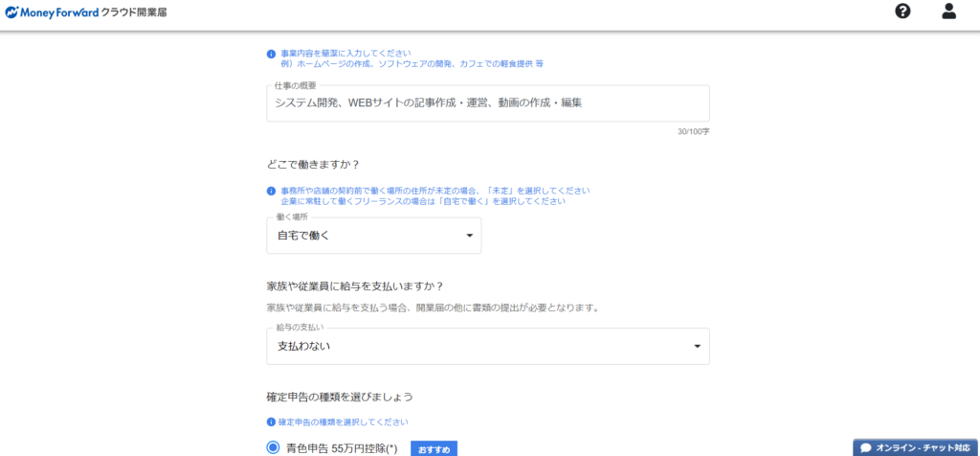The width and height of the screenshot is (980, 456).
Task: Click the Money Forward logo icon
Action: [x=11, y=12]
